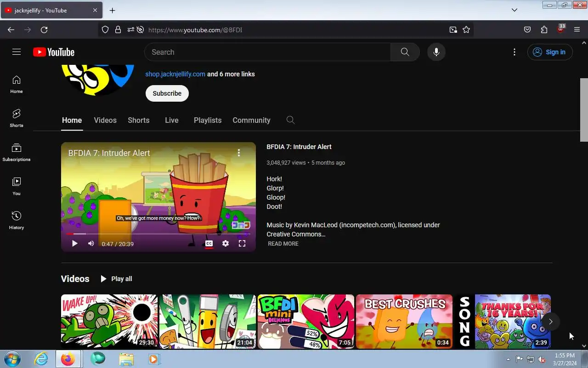Open the BEST CRUSHES 0:34 thumbnail
The width and height of the screenshot is (588, 368).
pyautogui.click(x=404, y=322)
